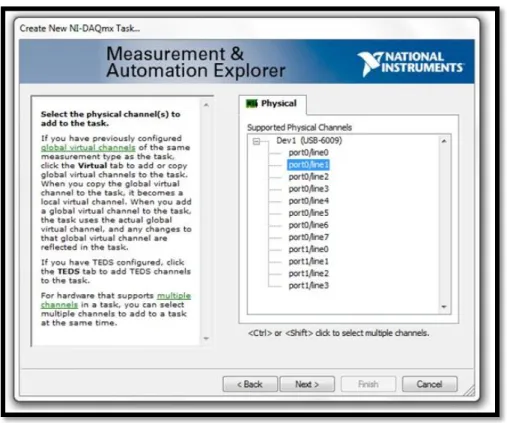Choose port1/line3 channel
This screenshot has height=423, width=507.
(x=308, y=285)
